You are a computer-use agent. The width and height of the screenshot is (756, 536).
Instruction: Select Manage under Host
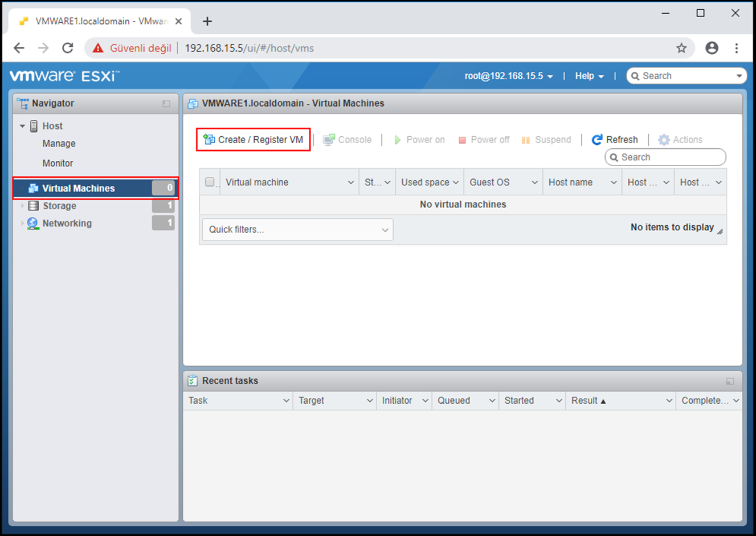click(59, 144)
